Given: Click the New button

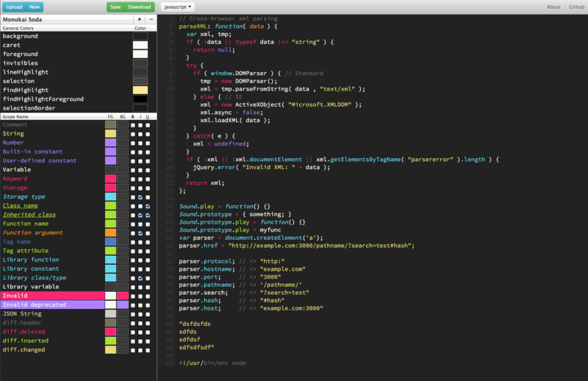Looking at the screenshot, I should [35, 7].
